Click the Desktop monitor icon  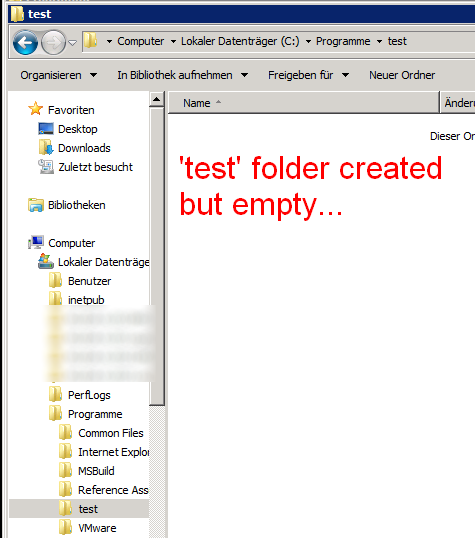pos(46,129)
